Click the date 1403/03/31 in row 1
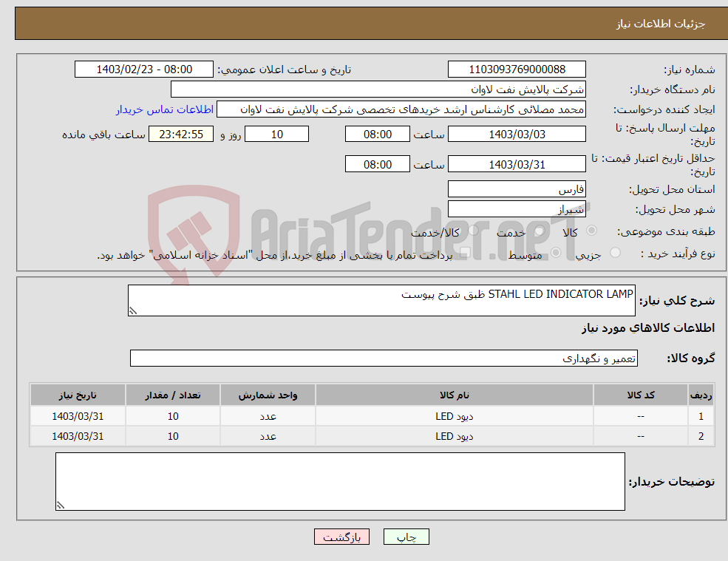728x561 pixels. (78, 416)
